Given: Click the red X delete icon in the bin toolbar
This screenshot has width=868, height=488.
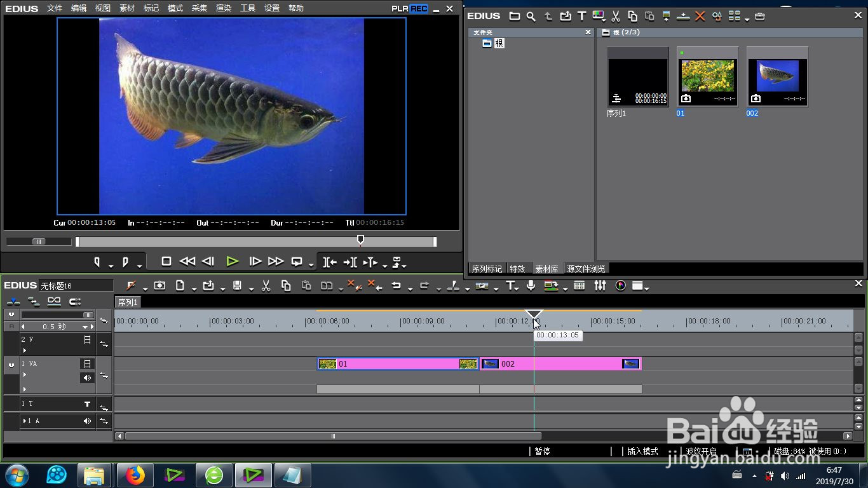Looking at the screenshot, I should (700, 17).
